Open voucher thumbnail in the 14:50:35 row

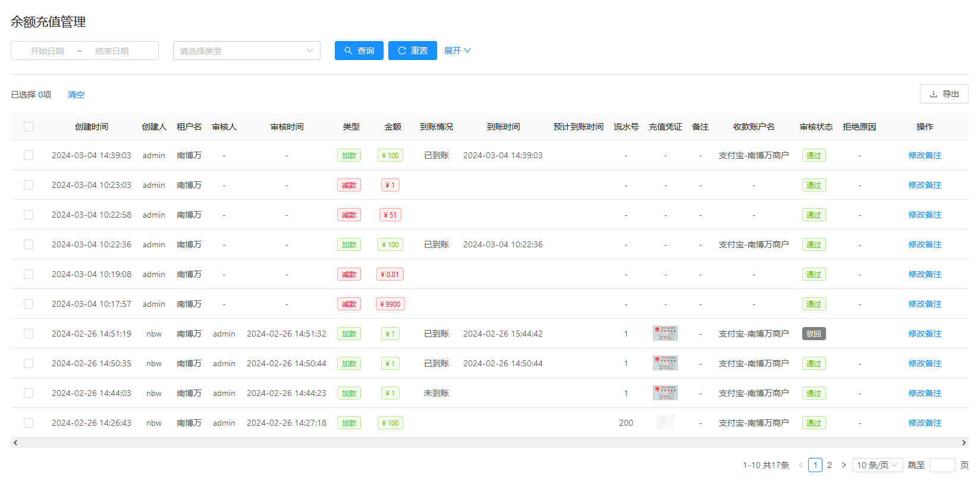coord(665,363)
